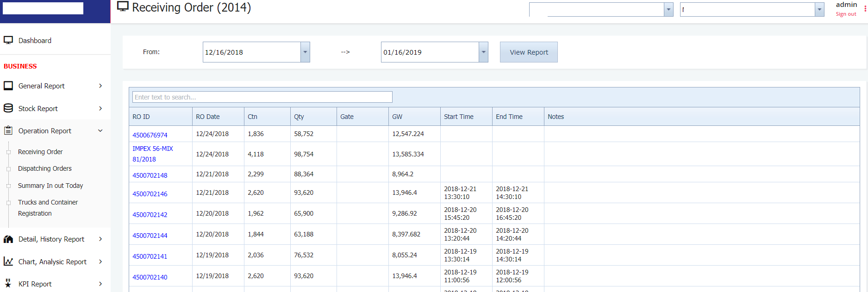Click the Chart, Analysic Report graph icon
The image size is (868, 292).
pyautogui.click(x=8, y=261)
